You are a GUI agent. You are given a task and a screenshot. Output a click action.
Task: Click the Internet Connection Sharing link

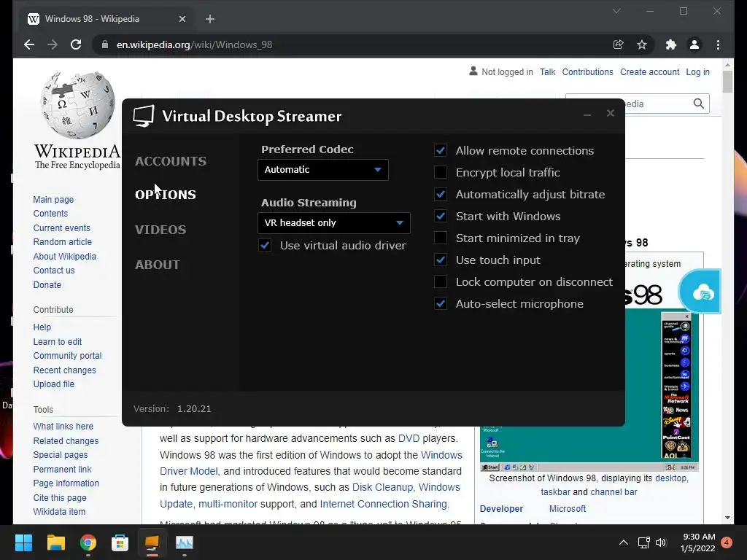[x=384, y=504]
